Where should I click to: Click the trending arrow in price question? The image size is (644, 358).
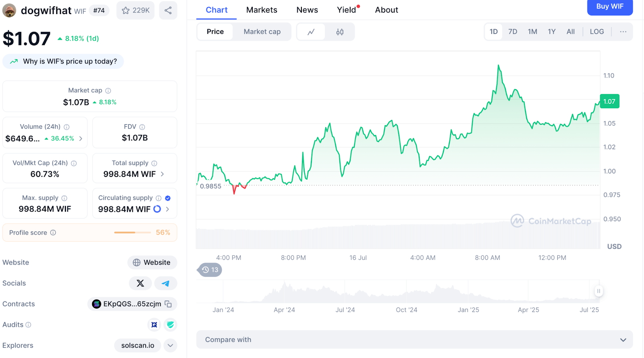(14, 62)
